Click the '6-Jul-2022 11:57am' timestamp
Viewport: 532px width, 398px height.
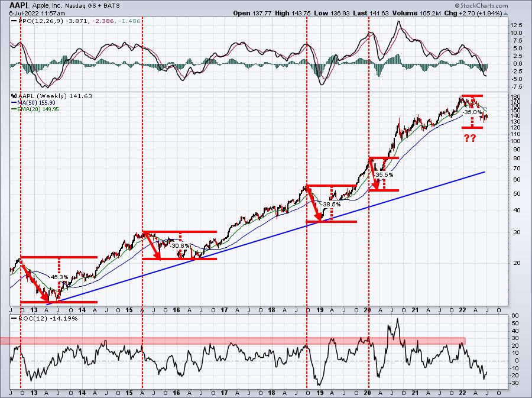coord(37,13)
